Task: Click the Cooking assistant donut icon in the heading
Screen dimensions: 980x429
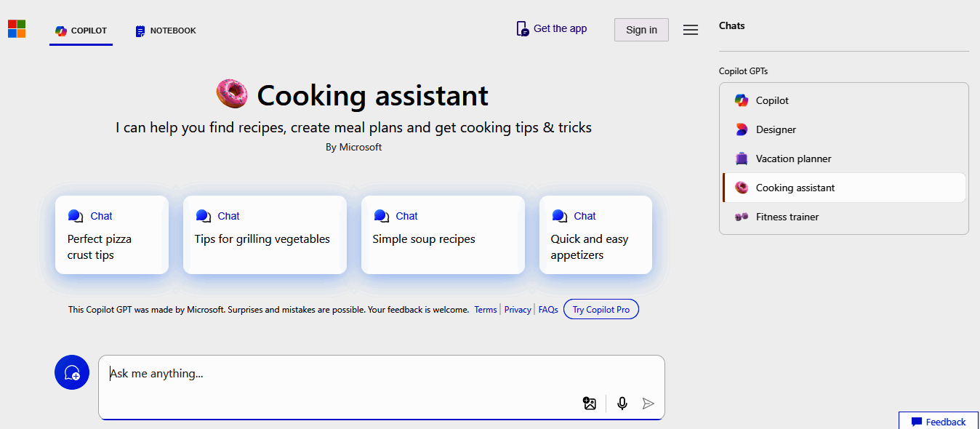Action: (232, 95)
